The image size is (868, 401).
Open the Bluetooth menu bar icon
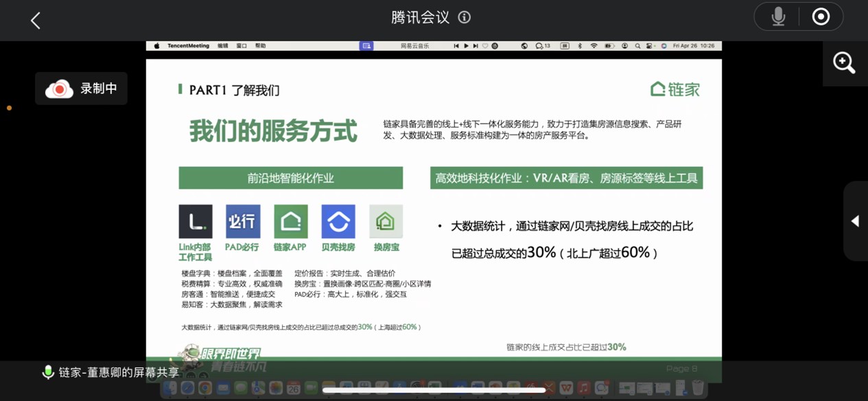pos(579,46)
